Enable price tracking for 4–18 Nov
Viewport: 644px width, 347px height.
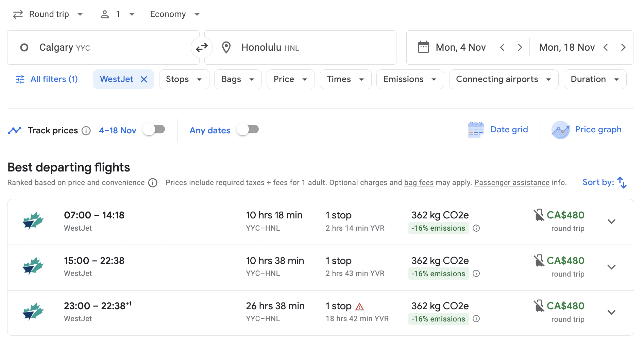pos(154,130)
